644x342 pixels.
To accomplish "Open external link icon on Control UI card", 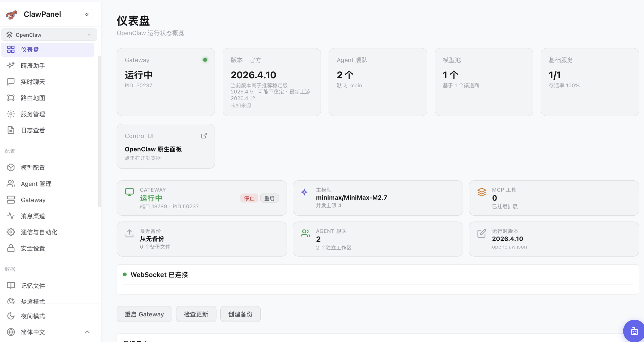I will click(204, 136).
